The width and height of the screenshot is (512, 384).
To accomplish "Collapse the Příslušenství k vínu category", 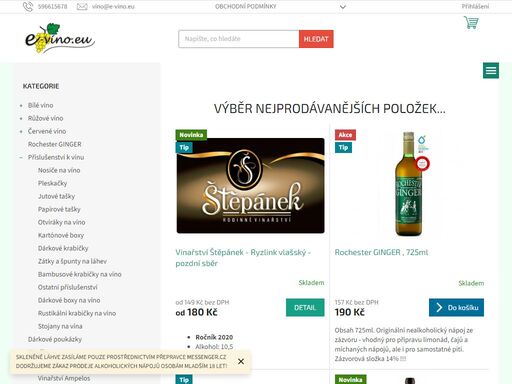I will (x=21, y=157).
